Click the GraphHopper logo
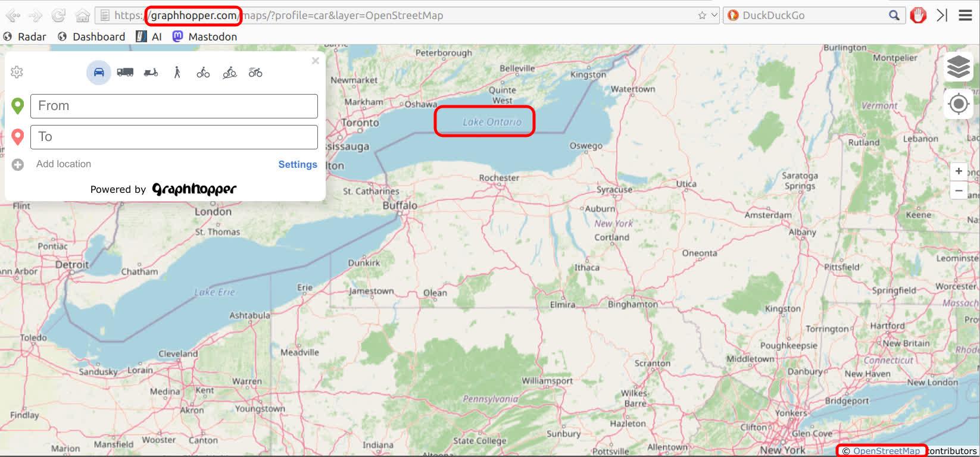This screenshot has width=980, height=457. tap(194, 189)
